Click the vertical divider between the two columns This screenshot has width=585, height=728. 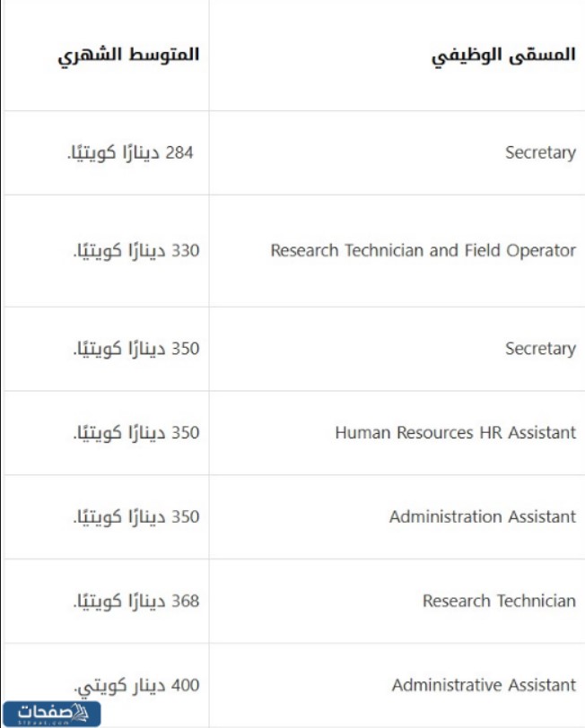[209, 359]
